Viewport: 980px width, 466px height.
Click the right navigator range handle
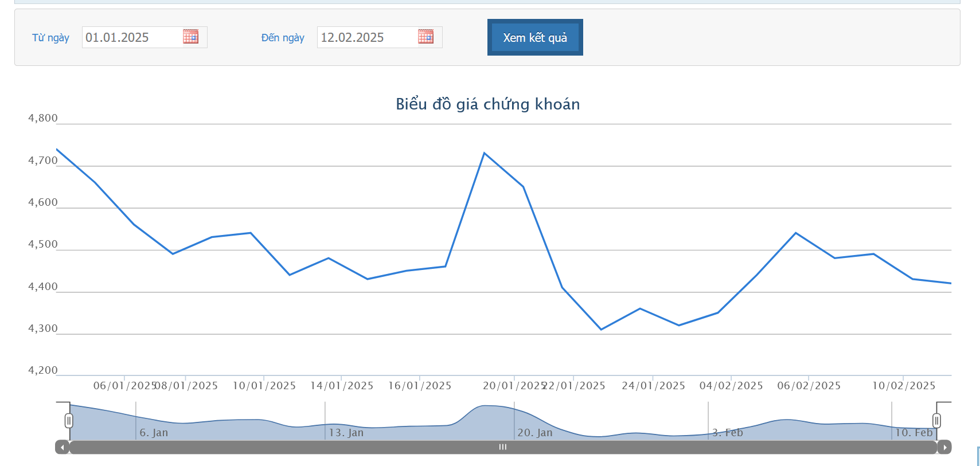(x=936, y=421)
